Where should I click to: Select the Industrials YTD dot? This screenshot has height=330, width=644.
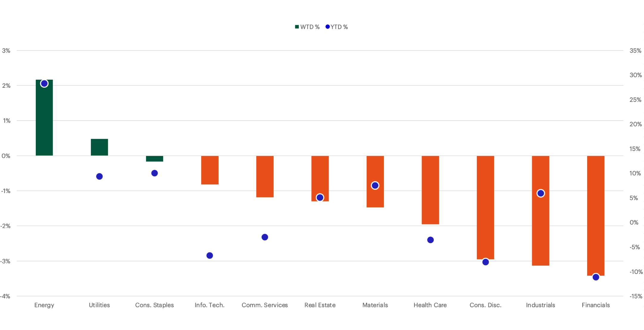pyautogui.click(x=540, y=193)
